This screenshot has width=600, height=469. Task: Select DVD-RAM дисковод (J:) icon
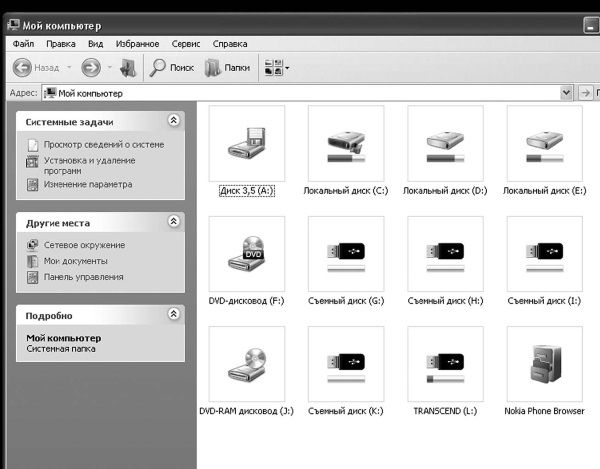247,364
